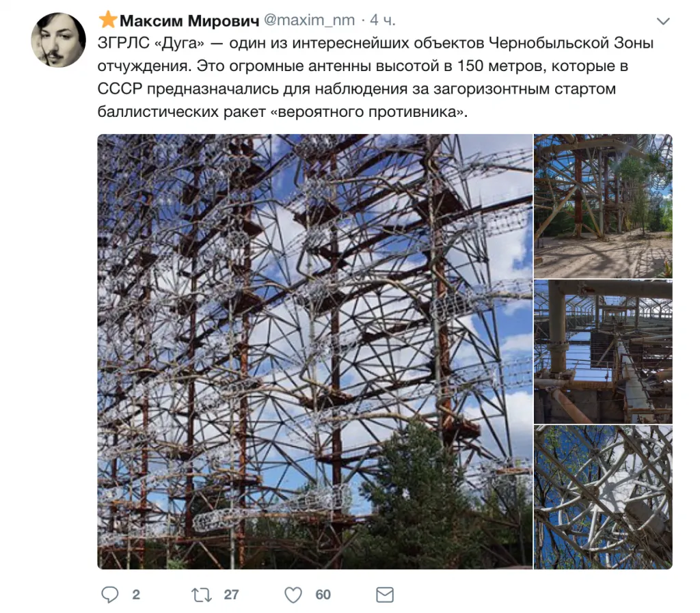This screenshot has width=700, height=613.
Task: Click the '4 ч.' timestamp
Action: [x=383, y=20]
